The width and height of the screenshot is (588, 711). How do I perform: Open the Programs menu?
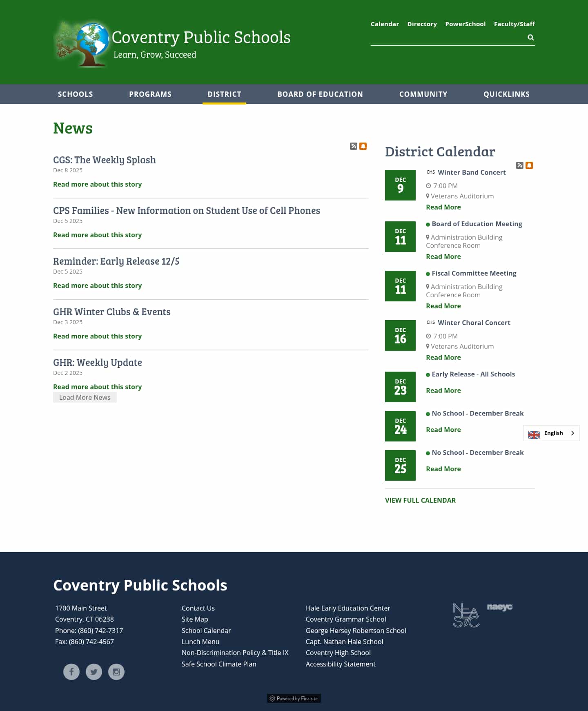[x=150, y=94]
